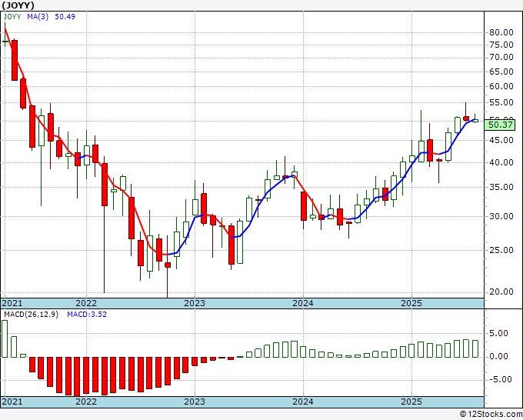Select 2025 on the MACD panel time axis
523x420 pixels.
[x=411, y=402]
